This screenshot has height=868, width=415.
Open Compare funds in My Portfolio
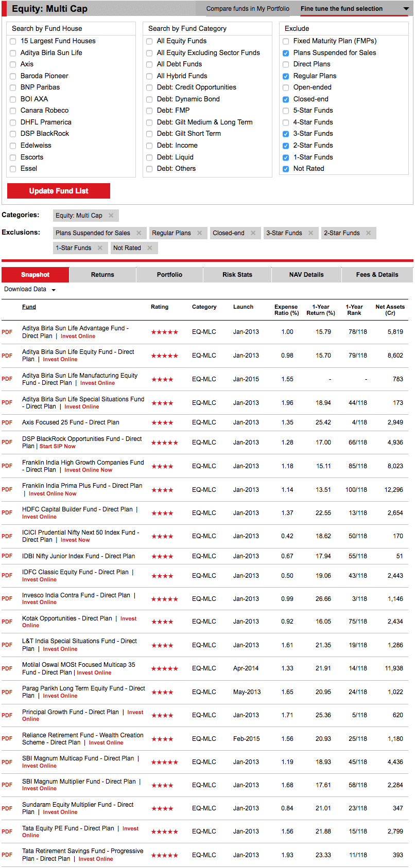[248, 9]
